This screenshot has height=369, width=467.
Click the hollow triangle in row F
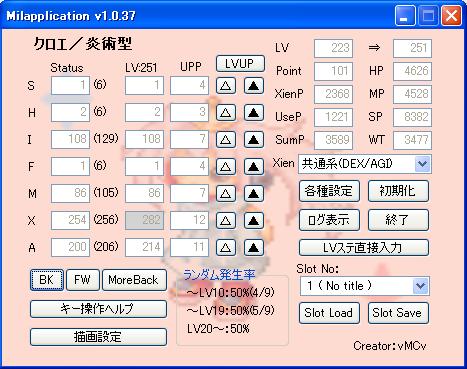pyautogui.click(x=226, y=166)
